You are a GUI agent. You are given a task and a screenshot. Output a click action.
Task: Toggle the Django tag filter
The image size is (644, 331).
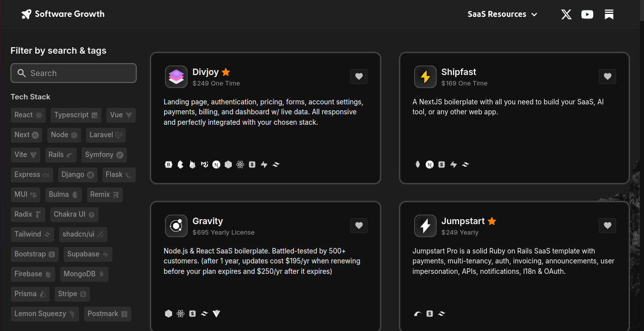tap(77, 174)
